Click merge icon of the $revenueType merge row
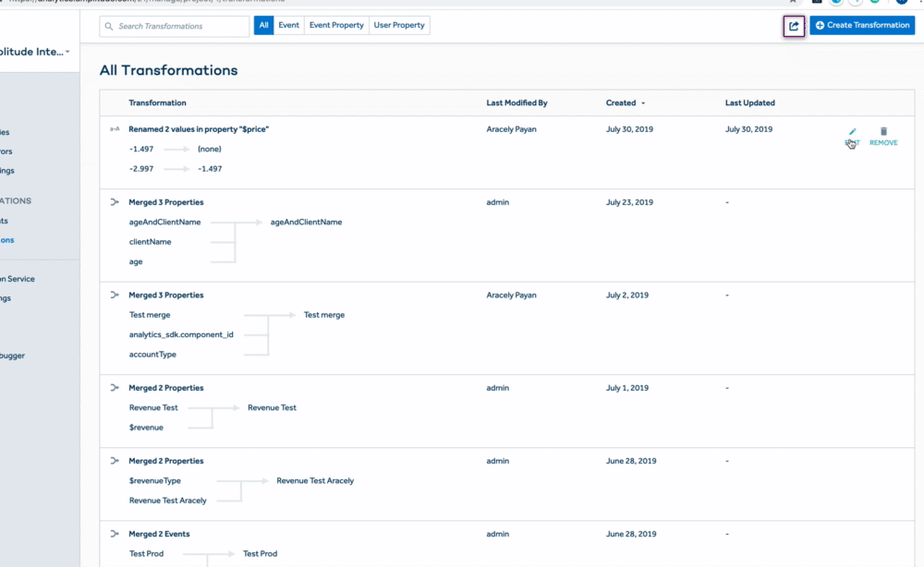The image size is (924, 567). point(115,461)
